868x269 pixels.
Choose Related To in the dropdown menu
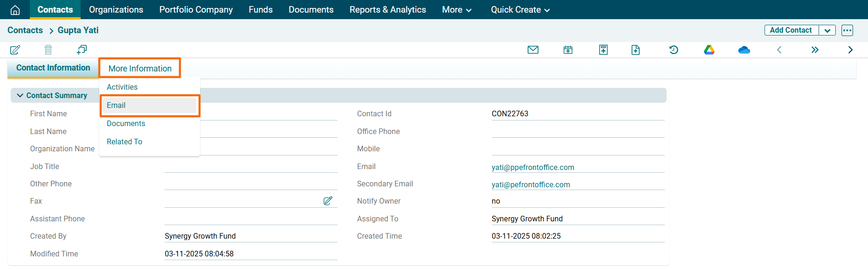coord(124,142)
